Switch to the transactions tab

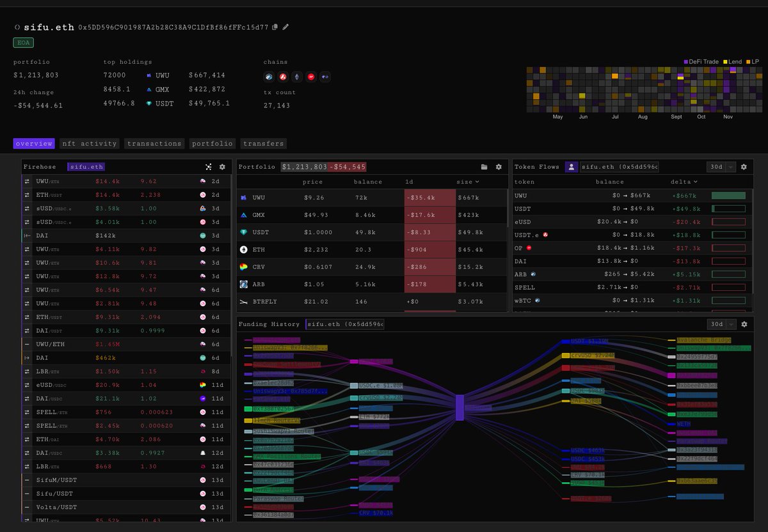point(154,143)
